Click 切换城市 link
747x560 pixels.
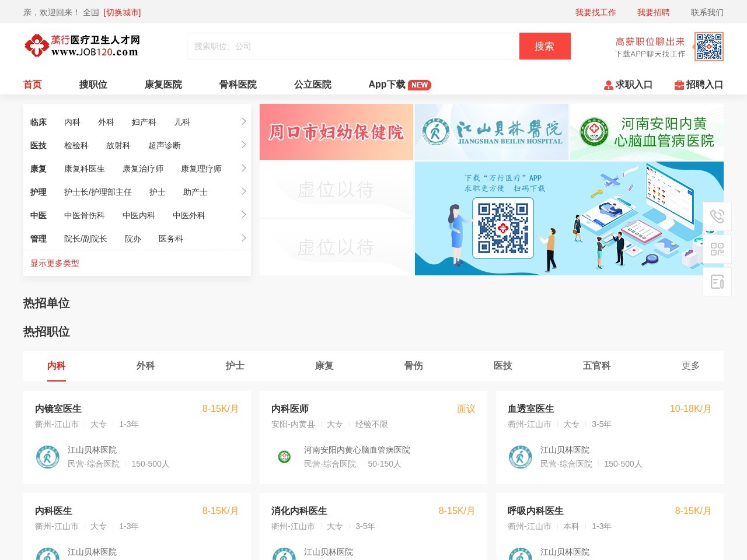(123, 12)
